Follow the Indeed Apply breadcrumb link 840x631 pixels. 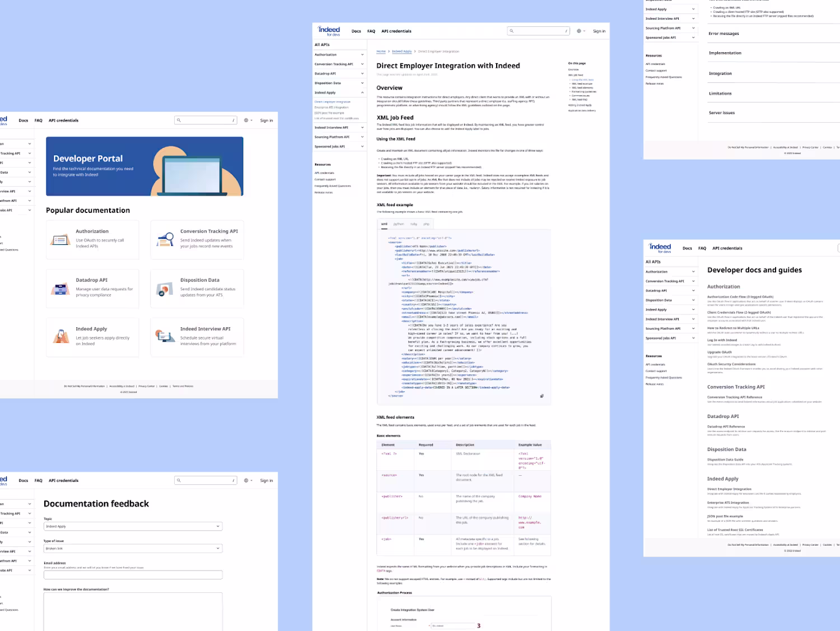pyautogui.click(x=402, y=52)
